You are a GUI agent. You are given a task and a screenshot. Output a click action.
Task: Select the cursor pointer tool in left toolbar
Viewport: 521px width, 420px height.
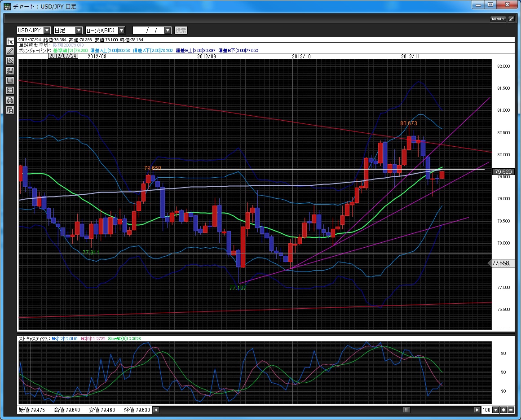pyautogui.click(x=10, y=41)
